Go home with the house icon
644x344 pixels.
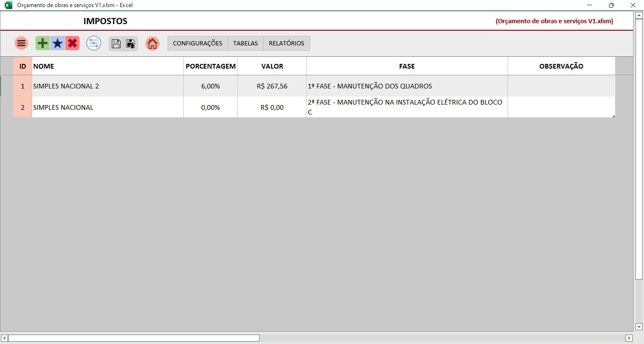(152, 44)
